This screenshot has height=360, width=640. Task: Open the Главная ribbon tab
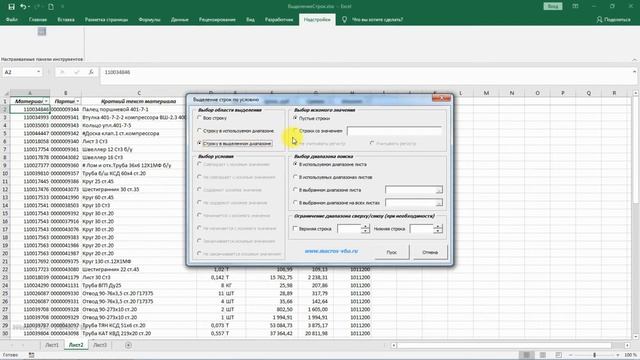click(38, 20)
